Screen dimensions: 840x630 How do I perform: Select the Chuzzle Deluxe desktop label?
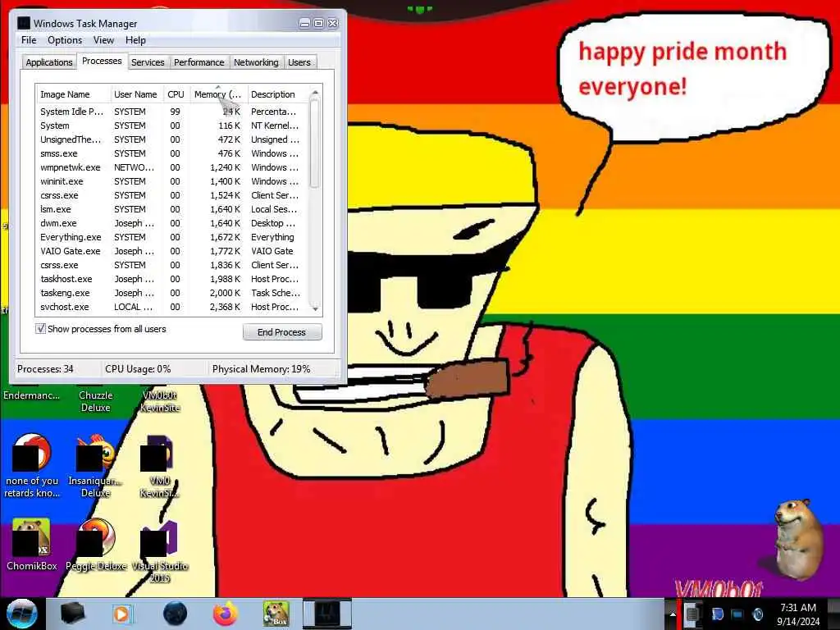(95, 401)
